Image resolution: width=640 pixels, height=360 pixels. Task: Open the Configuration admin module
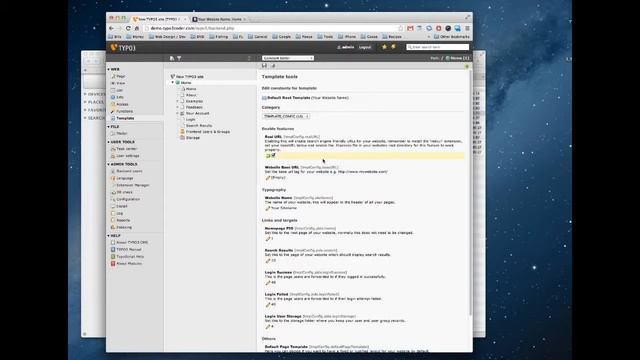(x=128, y=199)
